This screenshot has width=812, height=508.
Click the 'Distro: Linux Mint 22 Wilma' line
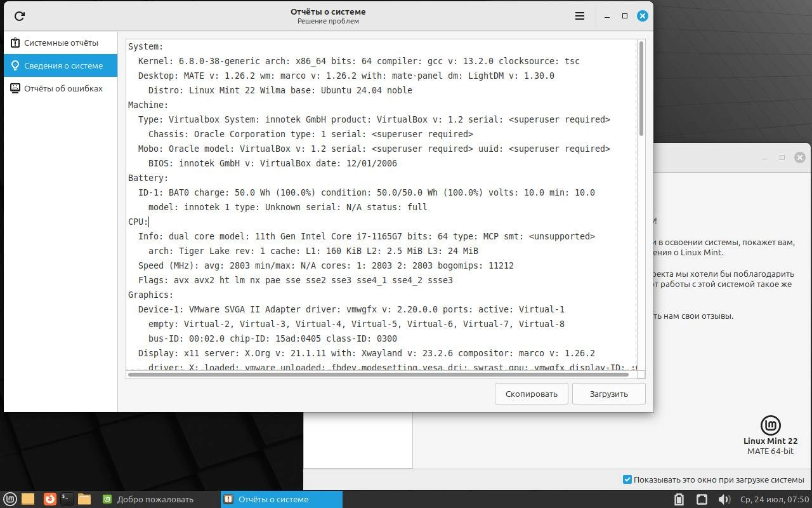click(x=280, y=90)
